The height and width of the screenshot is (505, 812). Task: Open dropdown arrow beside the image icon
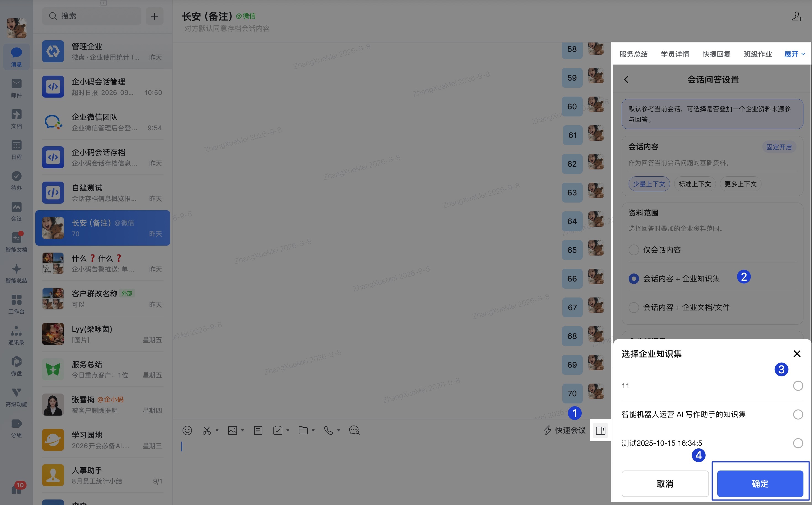point(242,430)
